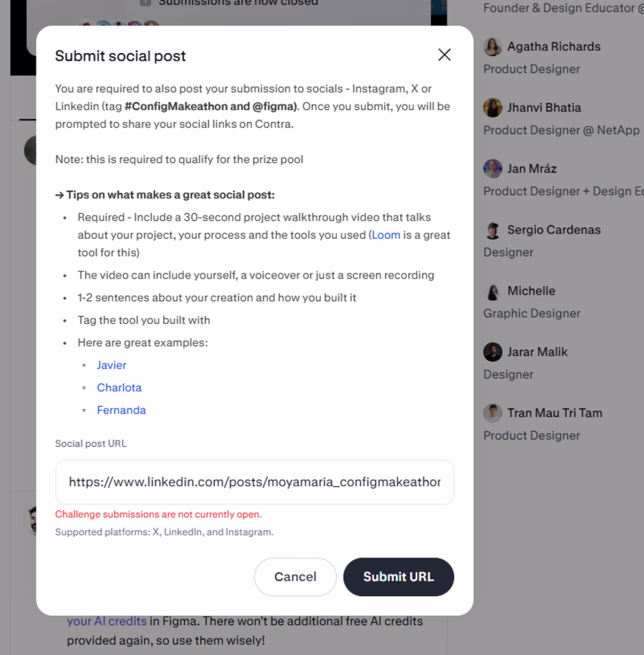Image resolution: width=644 pixels, height=655 pixels.
Task: Click the name Jarar Malik
Action: point(538,352)
